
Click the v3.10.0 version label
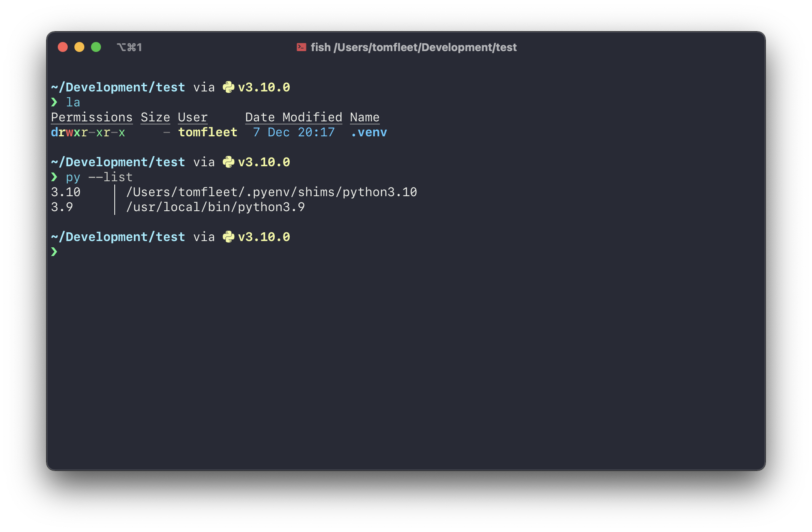tap(264, 87)
